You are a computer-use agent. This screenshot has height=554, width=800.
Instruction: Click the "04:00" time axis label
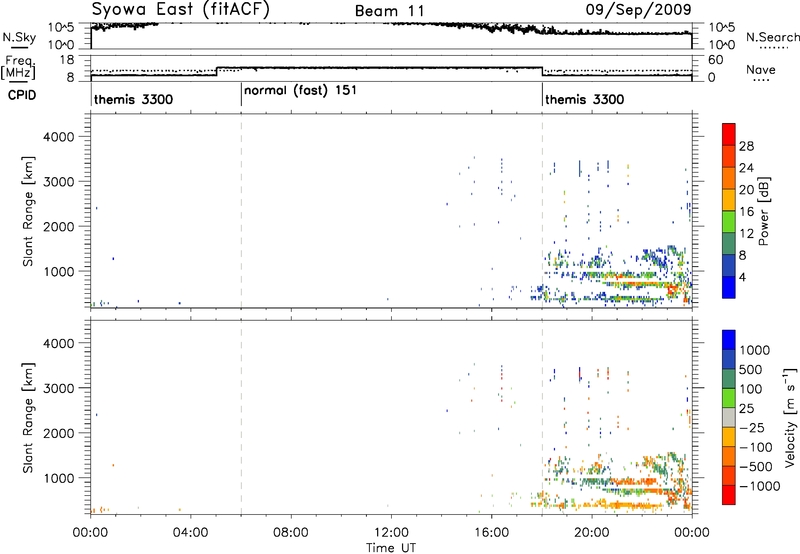pos(190,533)
